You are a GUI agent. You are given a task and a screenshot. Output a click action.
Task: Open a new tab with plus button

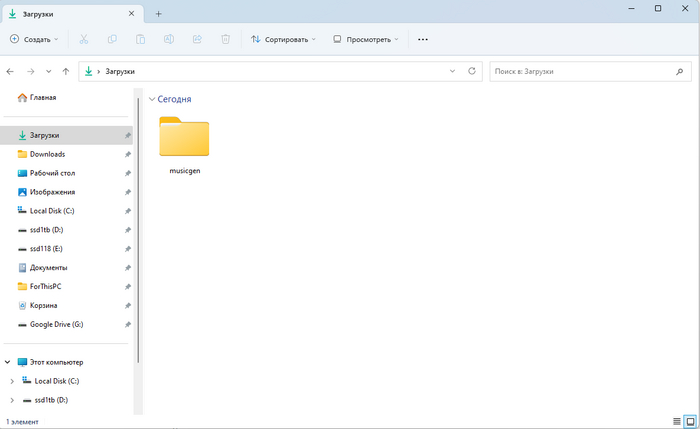coord(158,13)
